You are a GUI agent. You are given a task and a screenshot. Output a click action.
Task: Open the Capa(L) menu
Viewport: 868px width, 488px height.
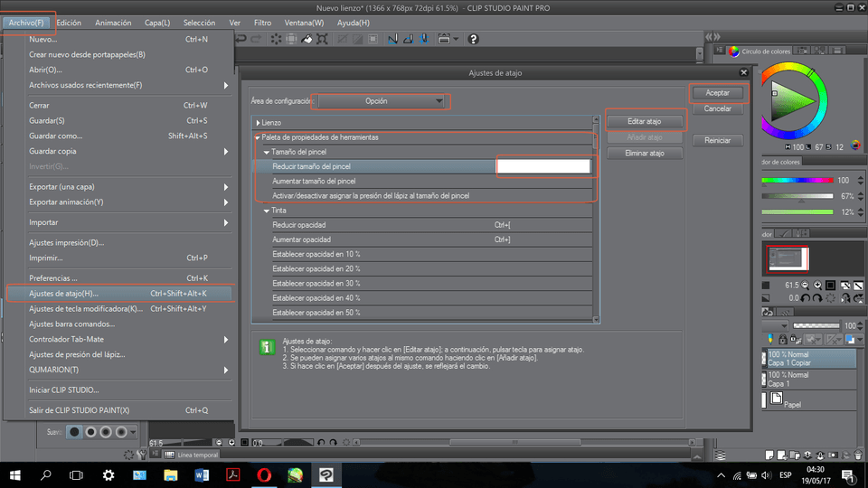[x=157, y=23]
